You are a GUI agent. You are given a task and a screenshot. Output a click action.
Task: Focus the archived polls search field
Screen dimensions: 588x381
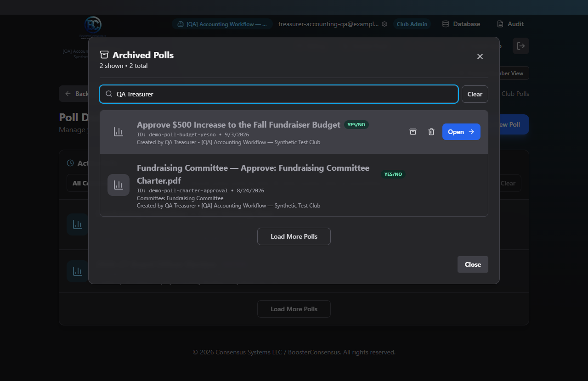[x=279, y=94]
